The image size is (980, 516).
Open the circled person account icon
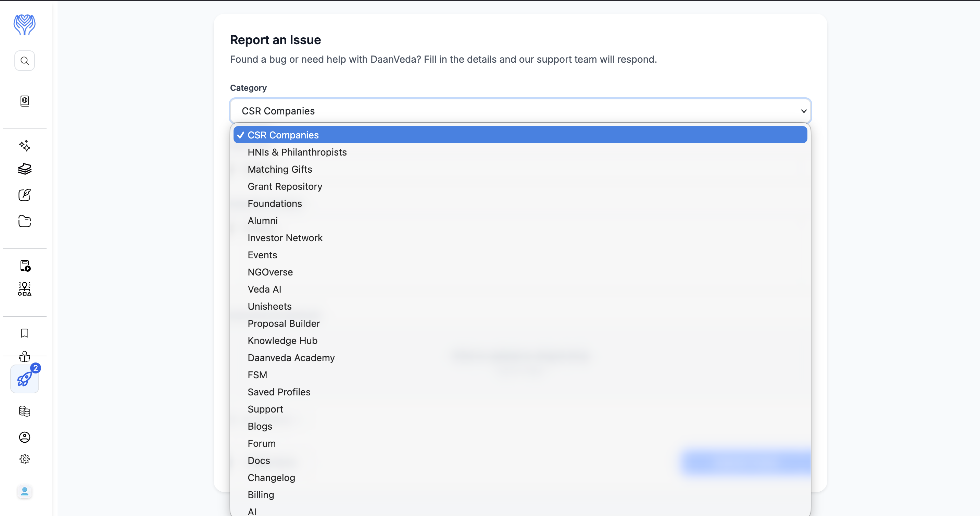(25, 437)
